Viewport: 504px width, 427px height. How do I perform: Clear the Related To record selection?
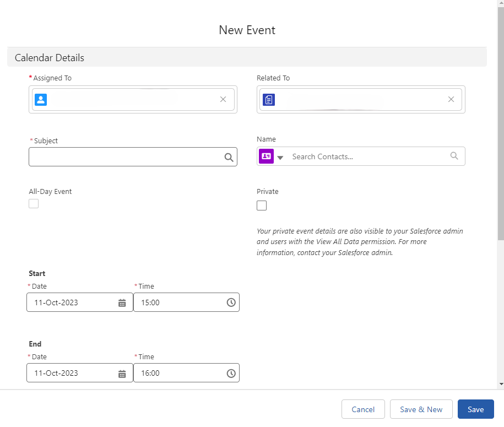point(451,99)
